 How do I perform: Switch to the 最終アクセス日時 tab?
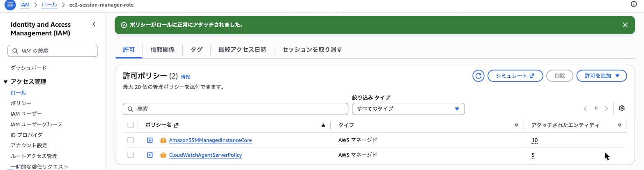242,50
